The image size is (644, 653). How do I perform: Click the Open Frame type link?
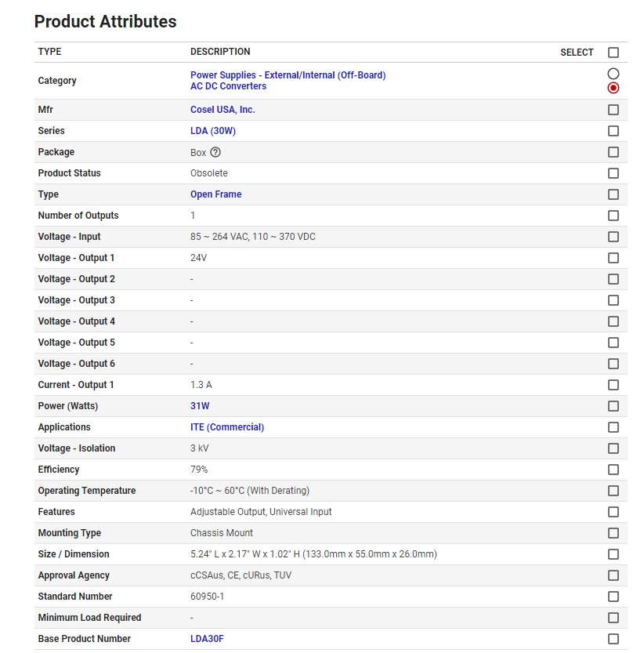(215, 194)
